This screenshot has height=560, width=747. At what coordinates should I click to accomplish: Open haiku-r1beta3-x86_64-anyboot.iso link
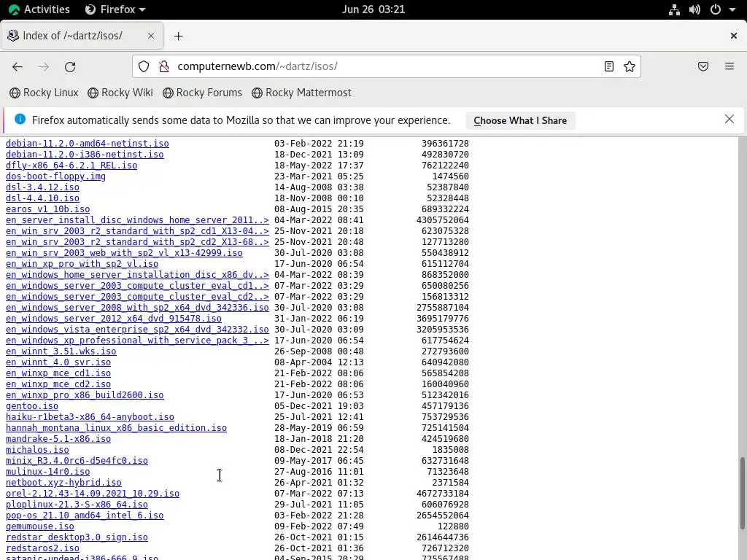pyautogui.click(x=90, y=417)
